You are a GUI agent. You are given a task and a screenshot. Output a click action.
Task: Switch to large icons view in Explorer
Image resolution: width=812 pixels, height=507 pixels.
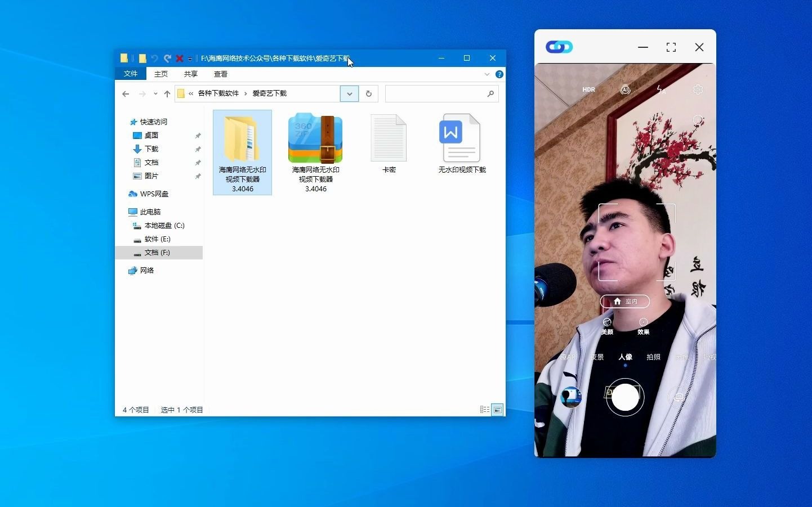(x=498, y=409)
